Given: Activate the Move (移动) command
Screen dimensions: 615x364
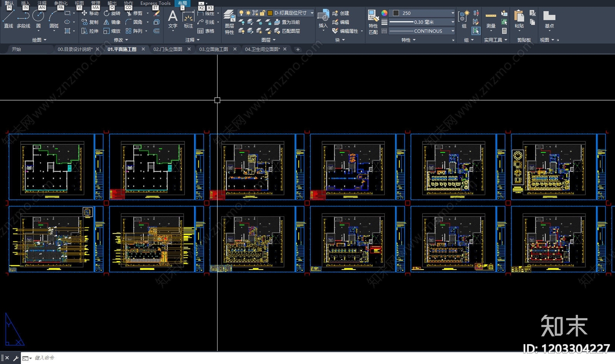Looking at the screenshot, I should (x=90, y=13).
